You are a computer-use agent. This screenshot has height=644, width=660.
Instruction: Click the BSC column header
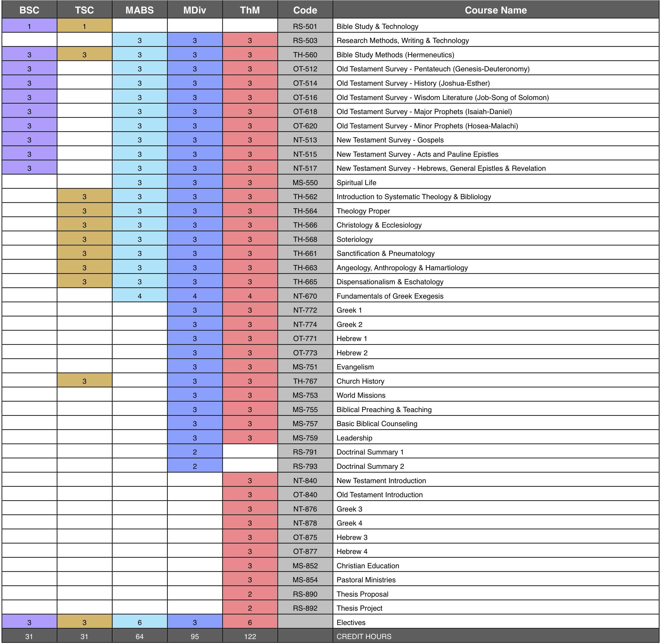29,10
